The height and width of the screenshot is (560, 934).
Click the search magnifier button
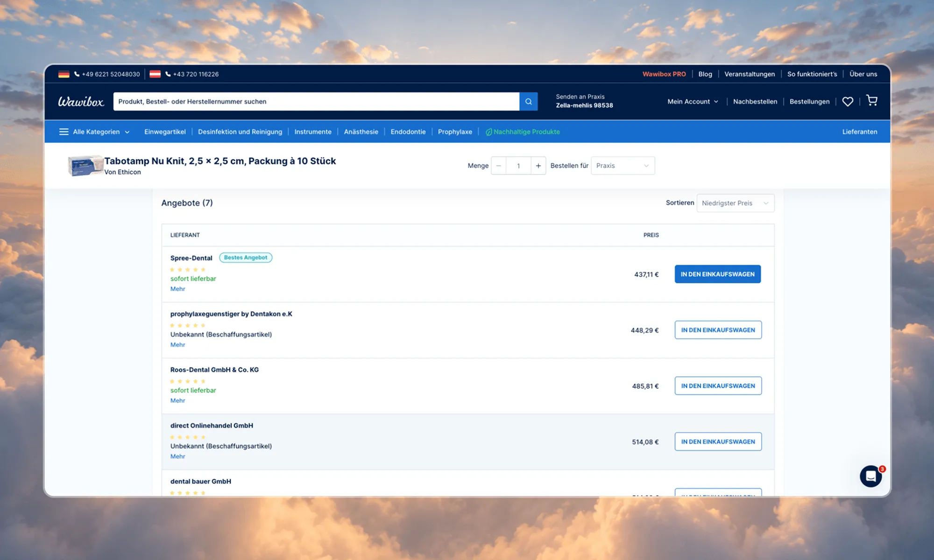pyautogui.click(x=528, y=101)
